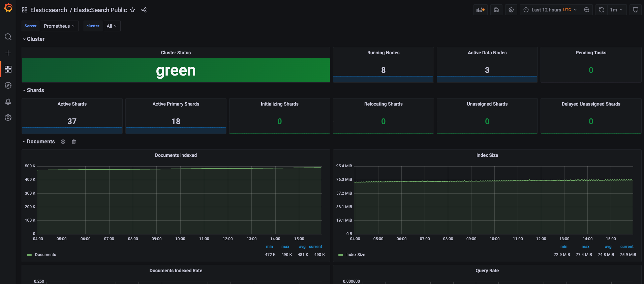Image resolution: width=644 pixels, height=284 pixels.
Task: Click the green Cluster Status value
Action: pos(176,70)
